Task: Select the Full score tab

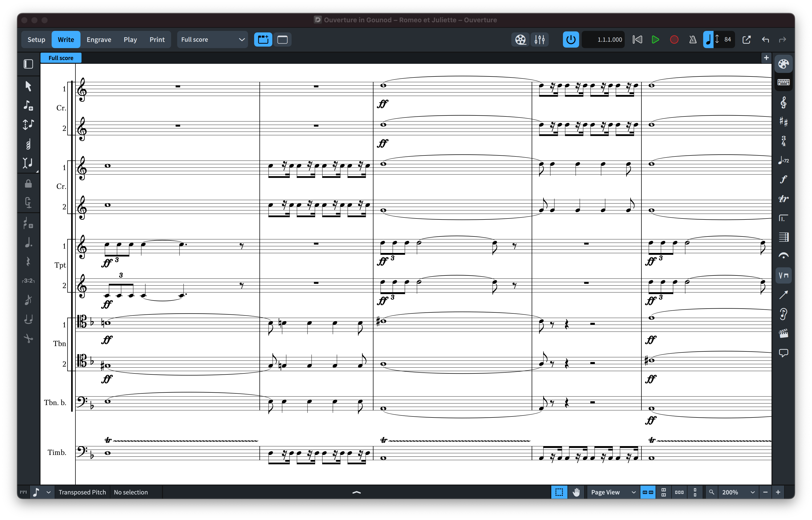Action: tap(61, 58)
